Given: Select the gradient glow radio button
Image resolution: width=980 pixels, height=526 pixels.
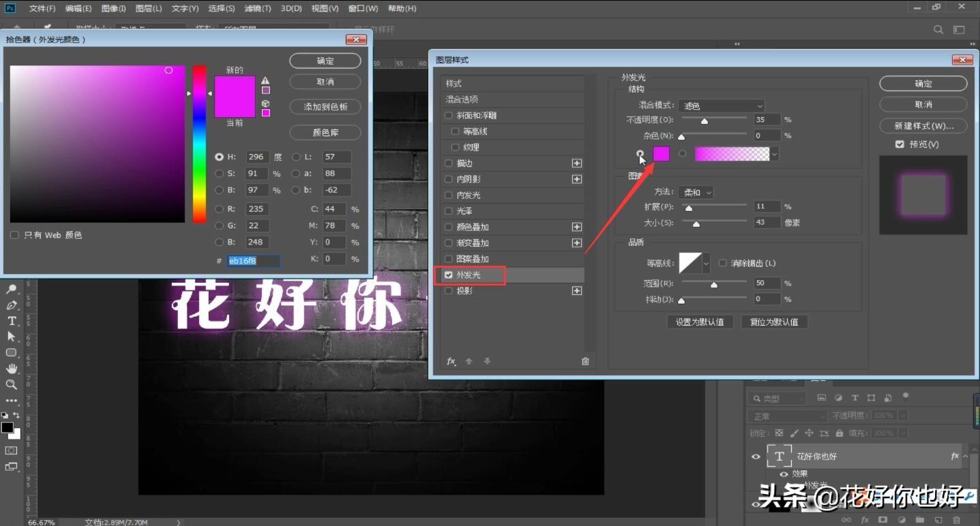Looking at the screenshot, I should click(683, 154).
